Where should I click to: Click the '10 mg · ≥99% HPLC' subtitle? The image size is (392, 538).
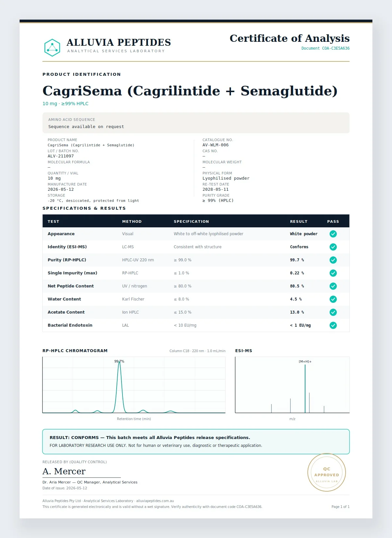(65, 104)
